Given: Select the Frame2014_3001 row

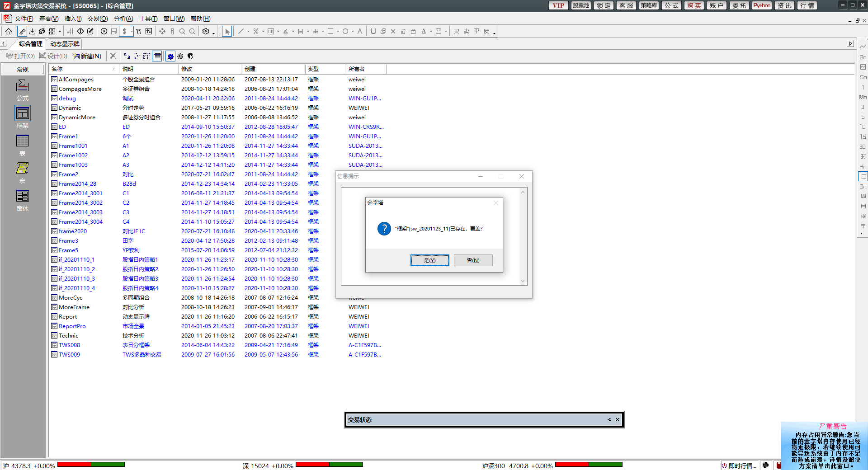Looking at the screenshot, I should 217,193.
